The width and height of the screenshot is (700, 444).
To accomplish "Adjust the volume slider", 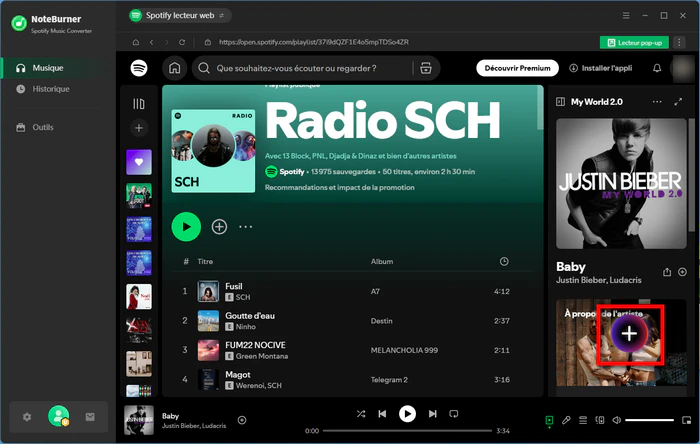I will (649, 420).
